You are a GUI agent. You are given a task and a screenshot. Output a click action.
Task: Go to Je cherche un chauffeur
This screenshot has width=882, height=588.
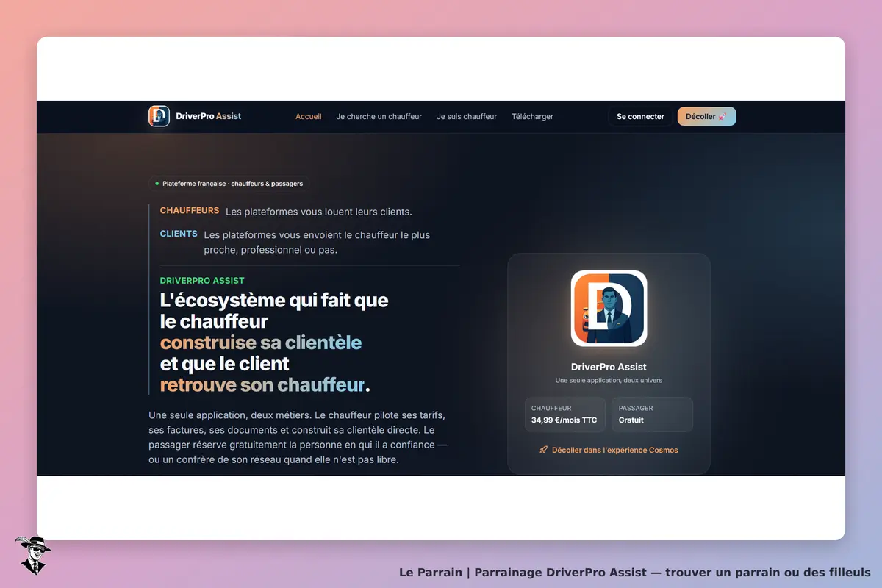[x=379, y=116]
